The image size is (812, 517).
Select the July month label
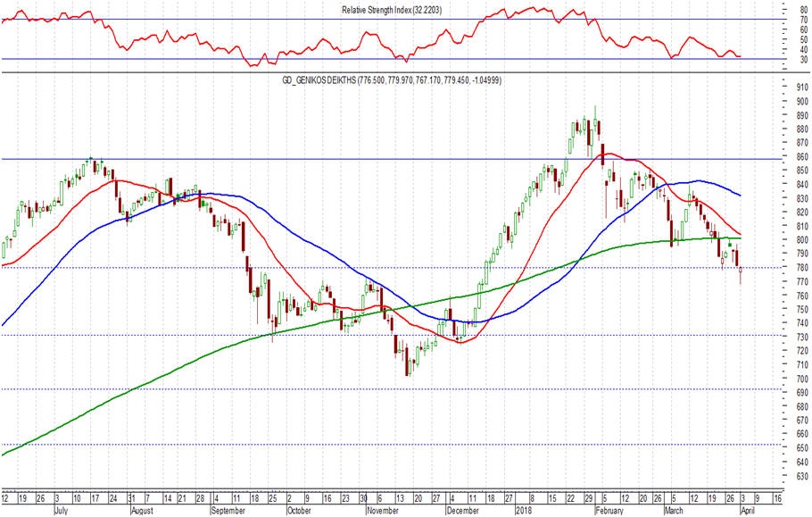pyautogui.click(x=61, y=510)
